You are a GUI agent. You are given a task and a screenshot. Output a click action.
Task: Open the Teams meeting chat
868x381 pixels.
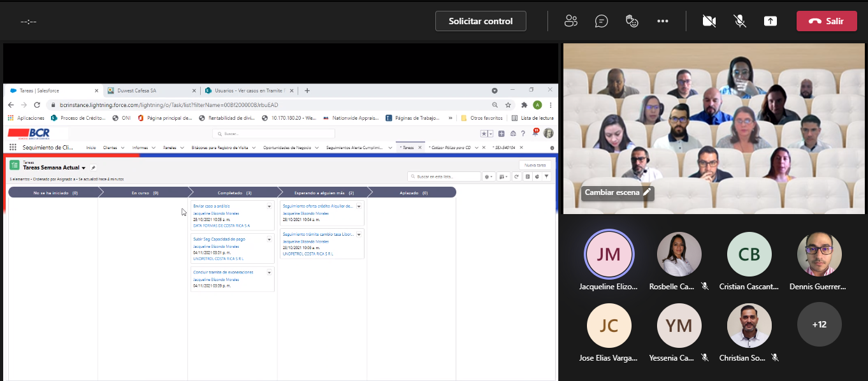(601, 21)
